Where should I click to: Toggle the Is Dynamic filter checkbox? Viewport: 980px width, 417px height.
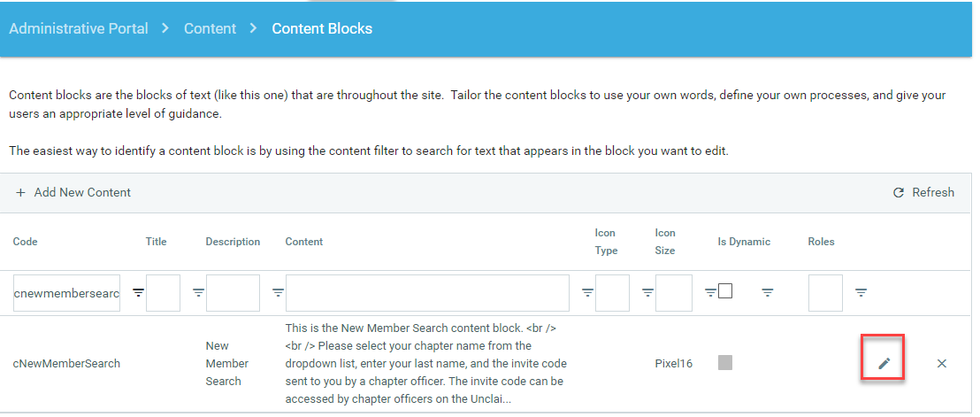coord(725,291)
